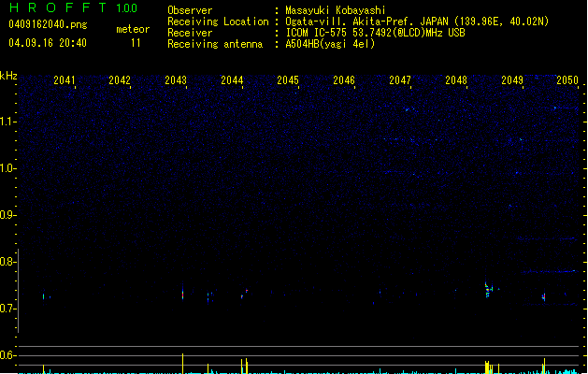The image size is (588, 374).
Task: Click the HROFFT 1.0.0 title text
Action: coord(74,7)
